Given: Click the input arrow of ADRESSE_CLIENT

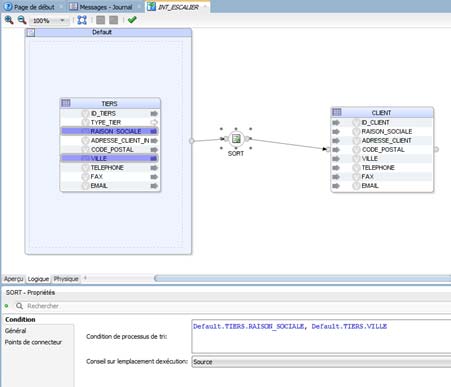Looking at the screenshot, I should click(336, 141).
